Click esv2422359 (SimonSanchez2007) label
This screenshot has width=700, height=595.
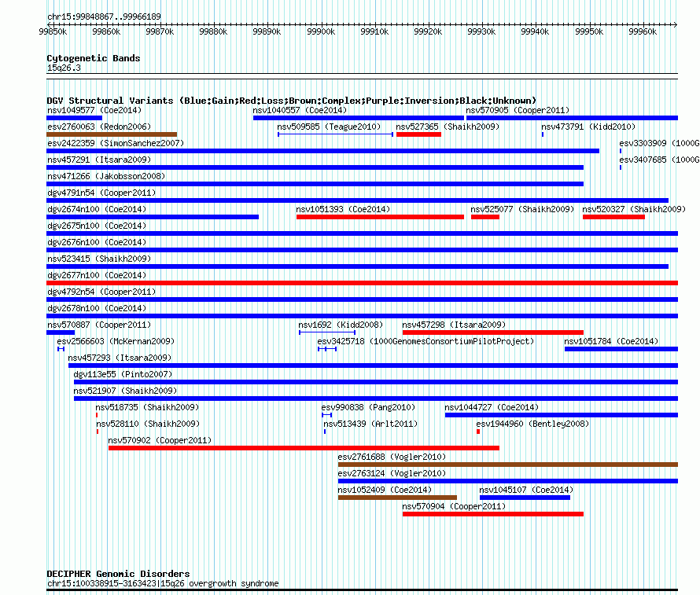[116, 143]
